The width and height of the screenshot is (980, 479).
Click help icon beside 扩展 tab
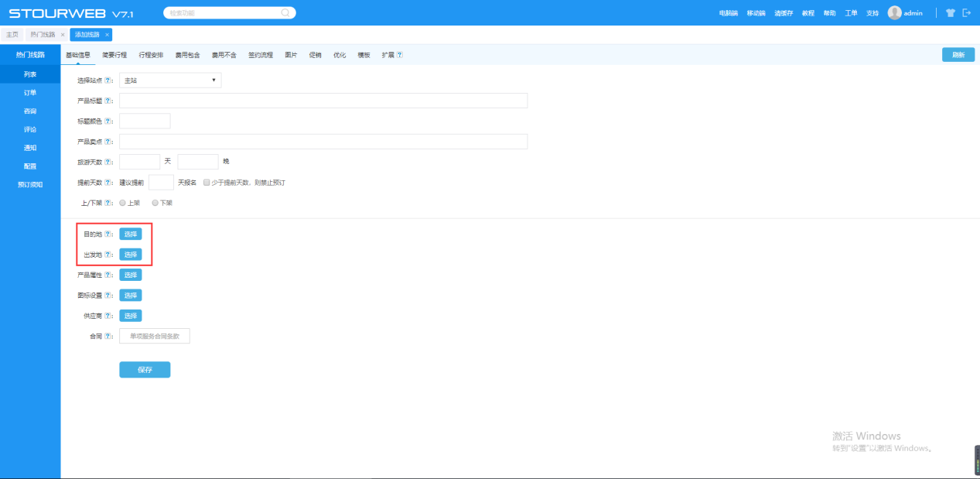pos(400,55)
